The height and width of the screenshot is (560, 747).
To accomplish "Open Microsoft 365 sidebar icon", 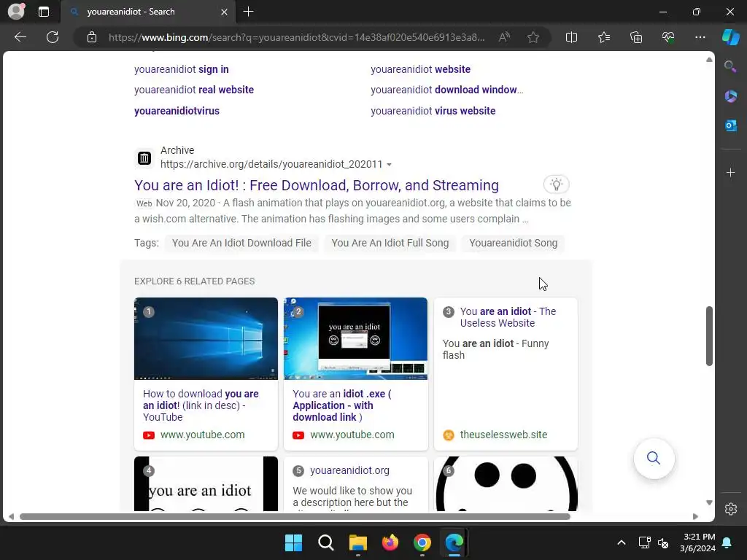I will [x=730, y=96].
